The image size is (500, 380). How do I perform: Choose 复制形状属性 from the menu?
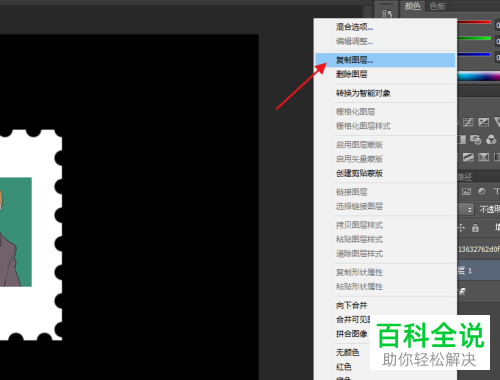pos(385,272)
